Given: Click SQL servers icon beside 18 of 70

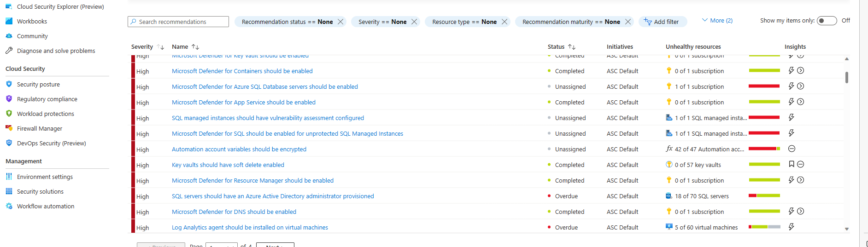Looking at the screenshot, I should click(669, 195).
